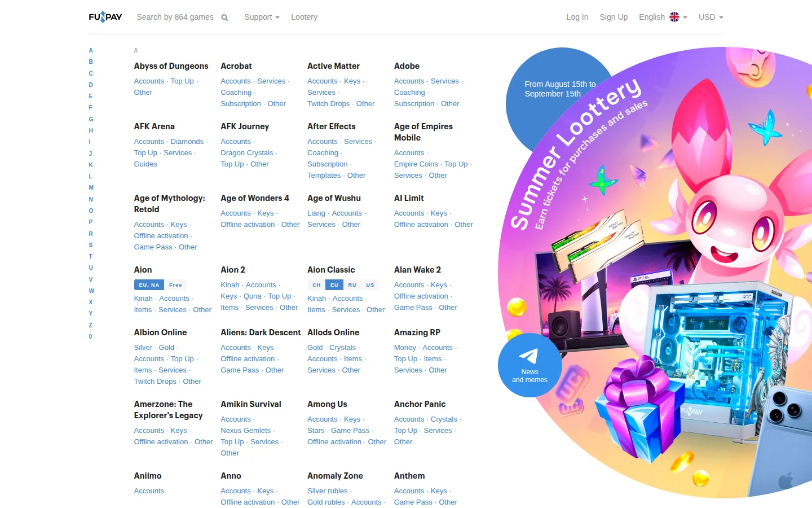Jump to the 0 section in alphabet index

(x=90, y=336)
